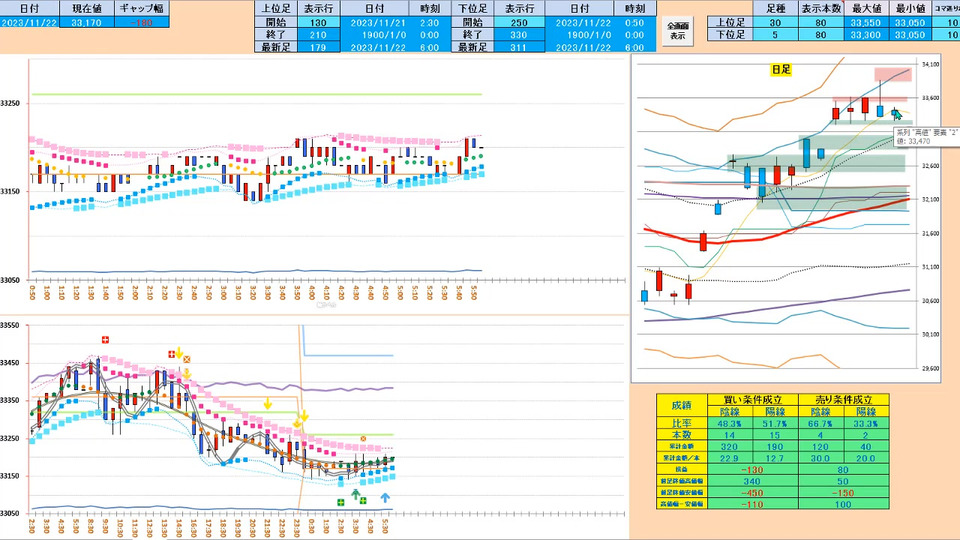960x540 pixels.
Task: Select the 0:50 time cell in 下位足 table
Action: click(x=635, y=23)
